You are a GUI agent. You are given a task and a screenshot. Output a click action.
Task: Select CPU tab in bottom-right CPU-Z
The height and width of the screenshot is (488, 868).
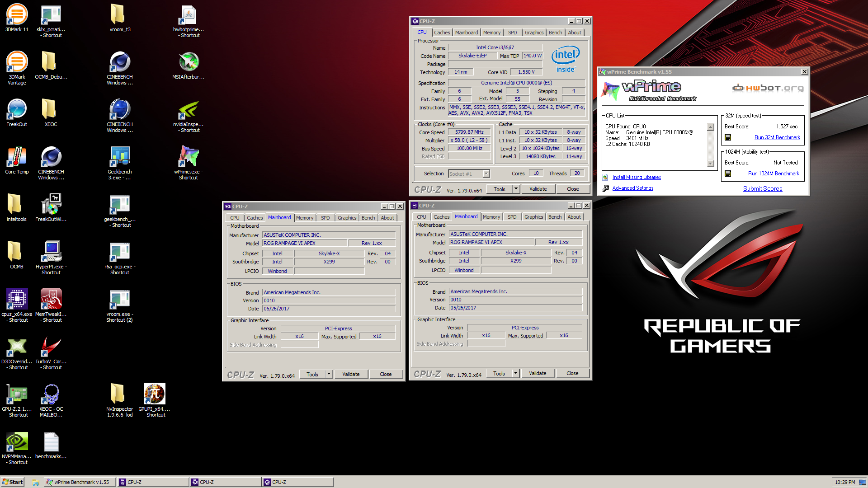pyautogui.click(x=421, y=217)
